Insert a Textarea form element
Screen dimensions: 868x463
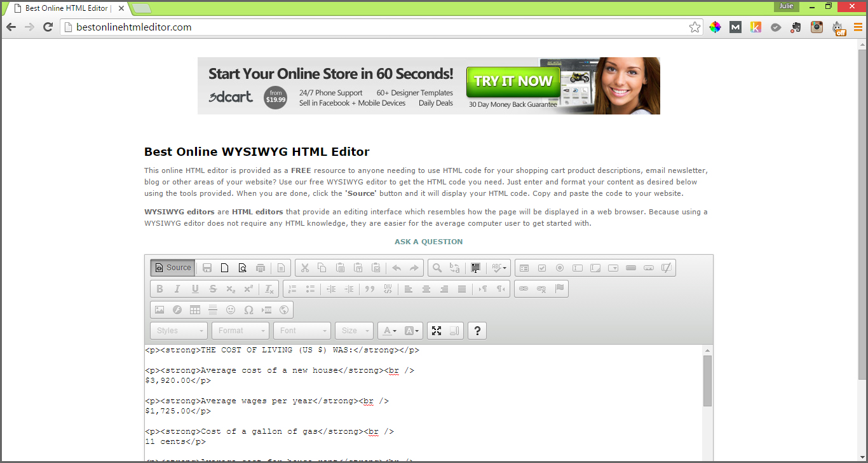coord(595,268)
